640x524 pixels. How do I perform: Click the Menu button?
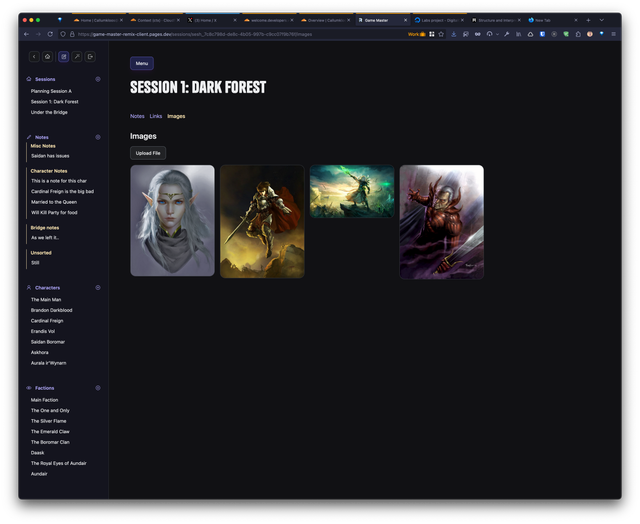click(142, 63)
